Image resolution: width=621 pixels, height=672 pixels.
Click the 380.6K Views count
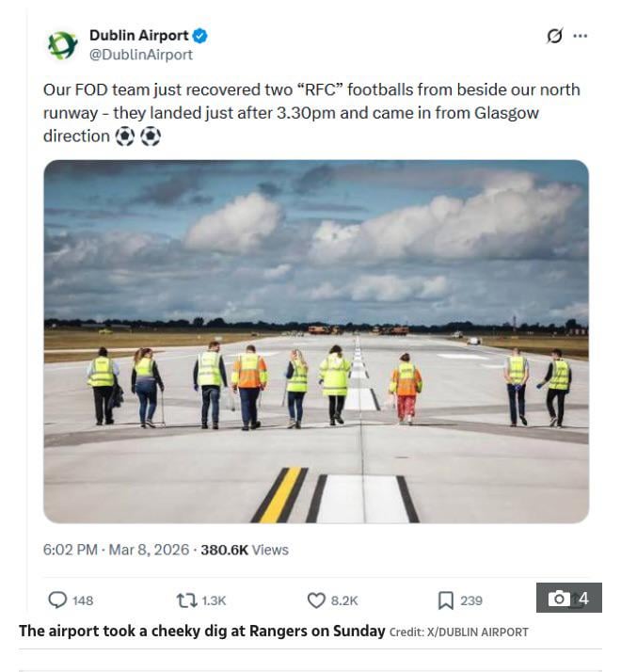click(x=245, y=550)
